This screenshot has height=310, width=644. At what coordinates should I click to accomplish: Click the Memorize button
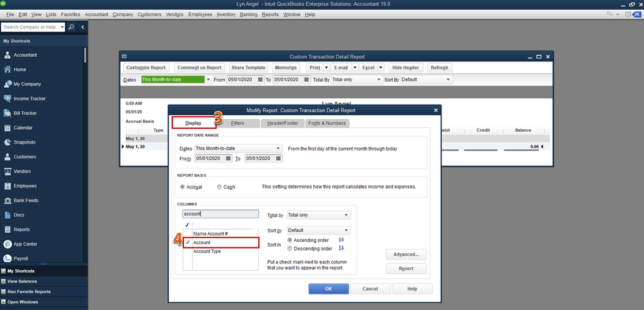pyautogui.click(x=286, y=68)
